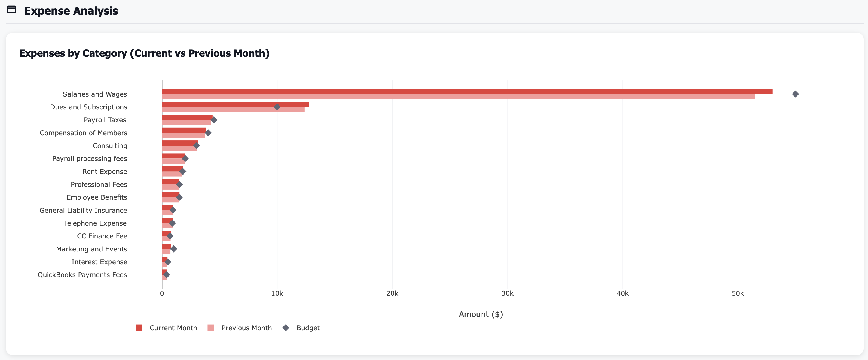The width and height of the screenshot is (868, 360).
Task: Expand the Consulting category row
Action: click(x=110, y=145)
